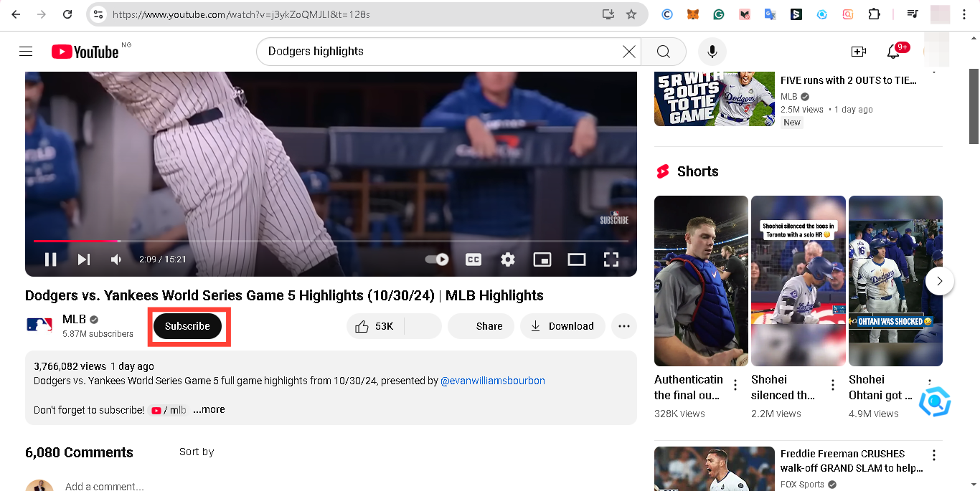Open browser extensions puzzle icon
Image resolution: width=980 pixels, height=491 pixels.
pos(874,14)
